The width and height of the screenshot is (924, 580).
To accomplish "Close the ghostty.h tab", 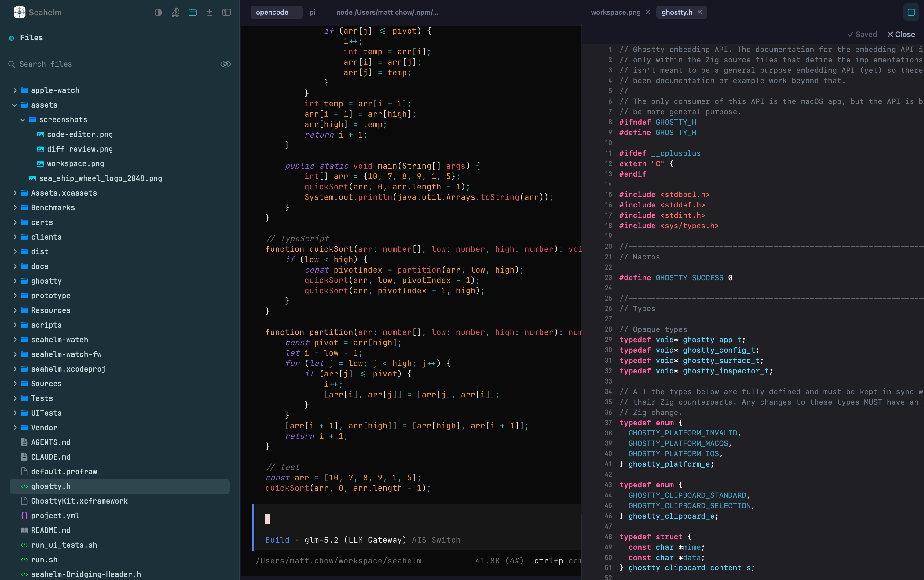I will click(x=699, y=12).
